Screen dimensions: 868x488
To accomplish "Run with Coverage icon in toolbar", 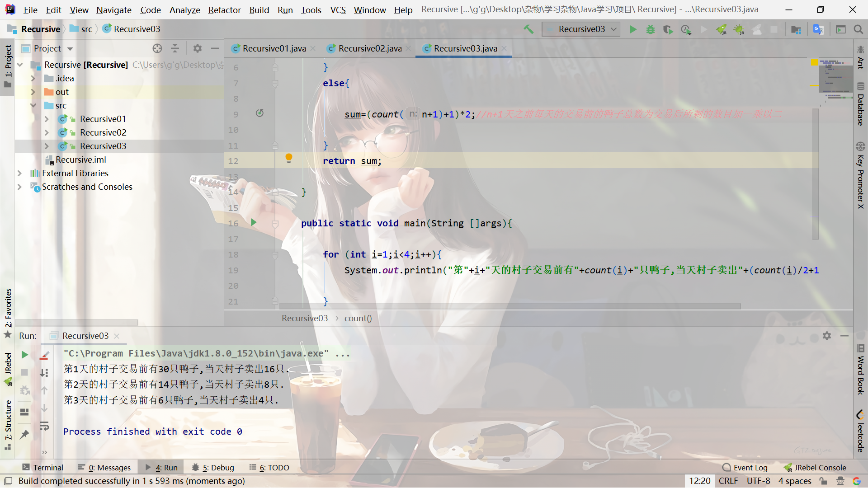I will click(668, 29).
